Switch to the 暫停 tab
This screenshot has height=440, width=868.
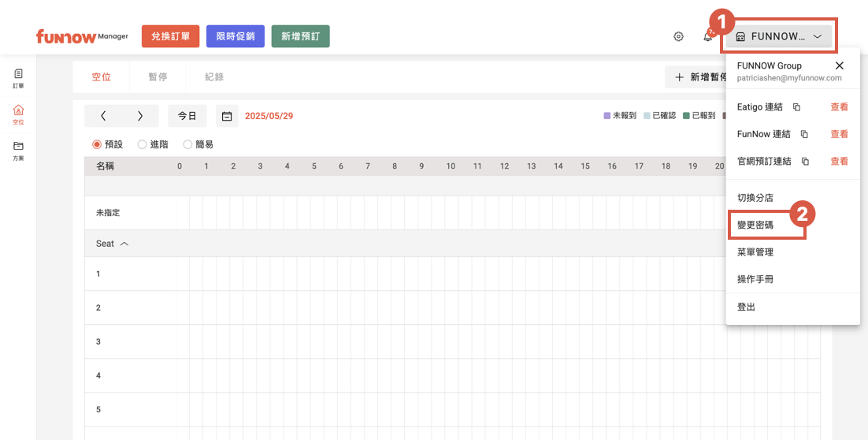point(158,77)
